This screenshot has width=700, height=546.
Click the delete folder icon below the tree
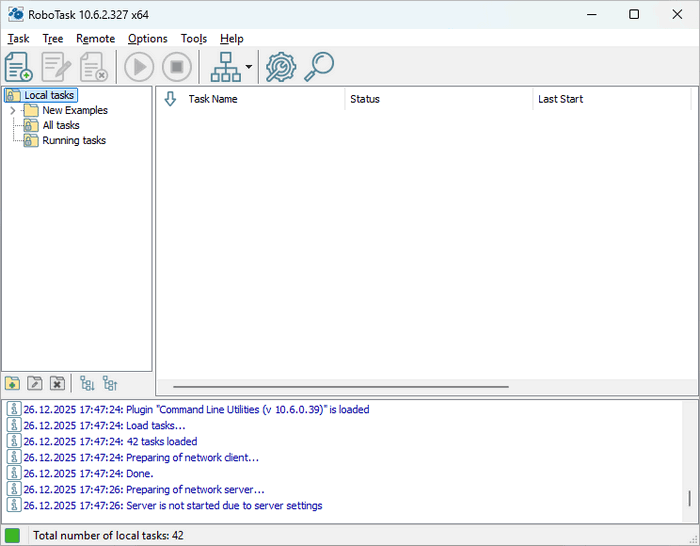pyautogui.click(x=58, y=383)
